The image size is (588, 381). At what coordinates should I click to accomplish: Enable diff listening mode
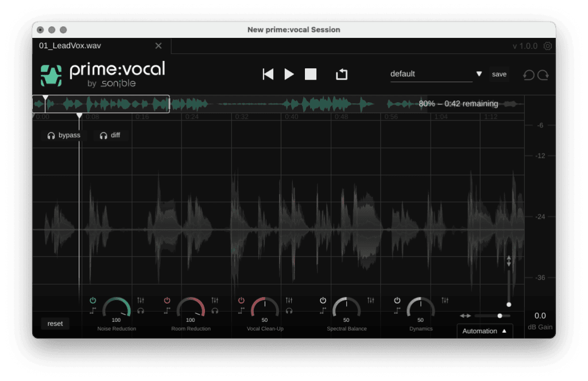point(110,135)
